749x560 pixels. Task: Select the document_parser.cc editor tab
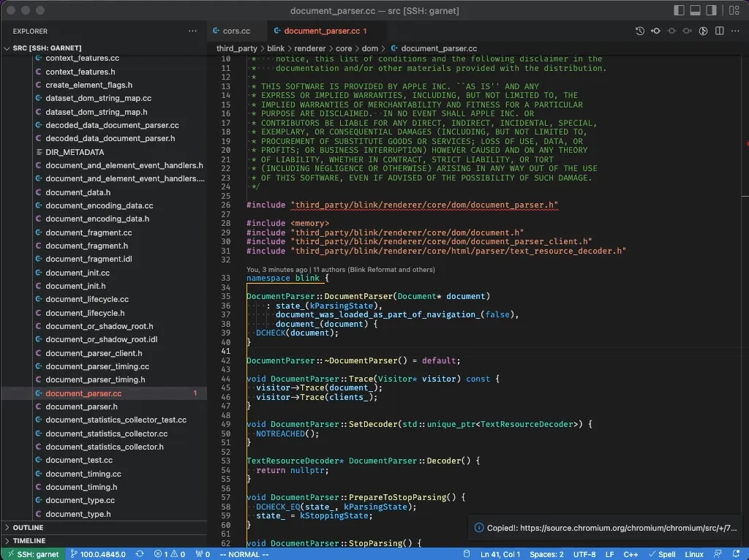click(320, 31)
